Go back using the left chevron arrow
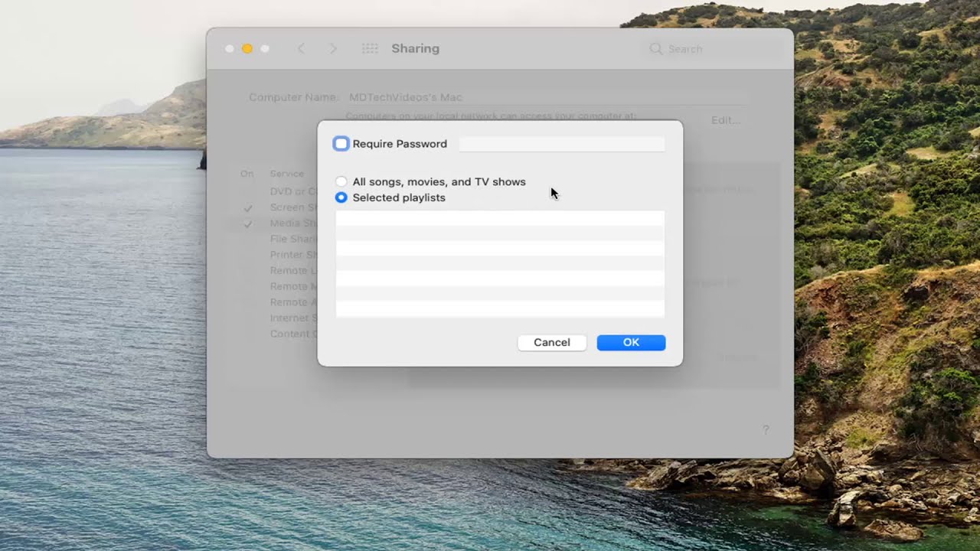980x551 pixels. tap(301, 49)
